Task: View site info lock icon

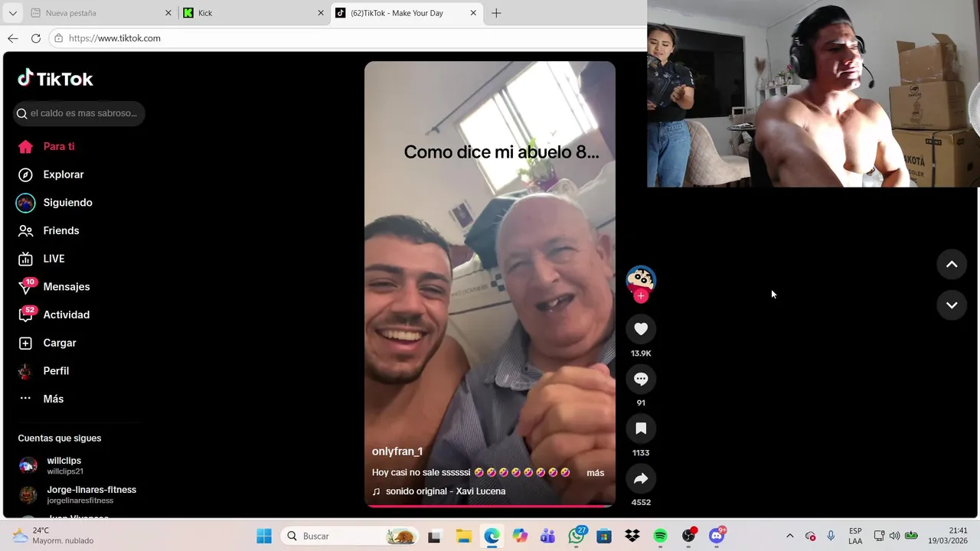Action: coord(58,38)
